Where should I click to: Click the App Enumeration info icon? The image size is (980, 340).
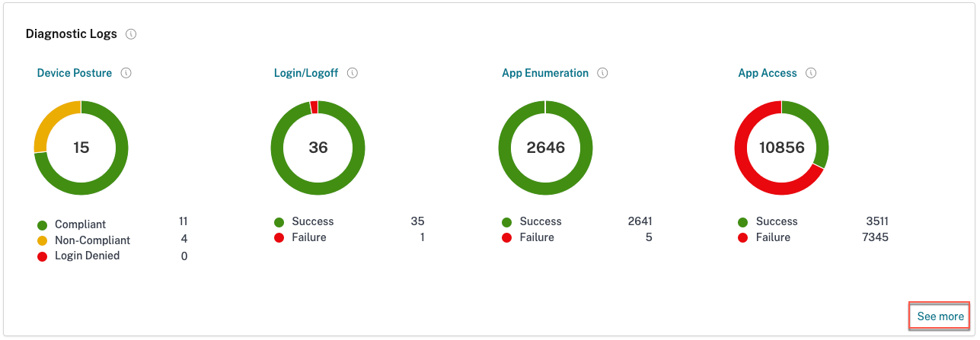(x=602, y=73)
